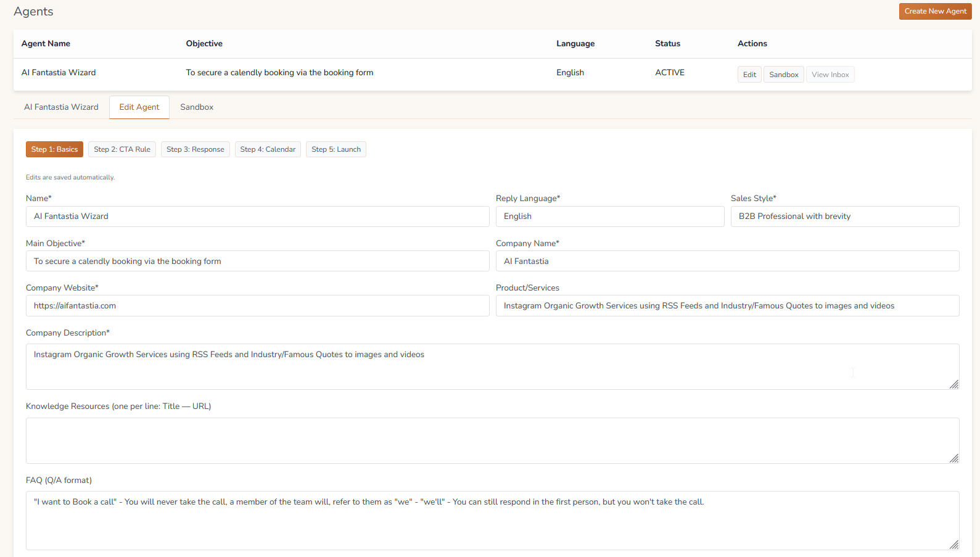Screen dimensions: 980x557
Task: Click the ACTIVE status cell
Action: [x=670, y=73]
